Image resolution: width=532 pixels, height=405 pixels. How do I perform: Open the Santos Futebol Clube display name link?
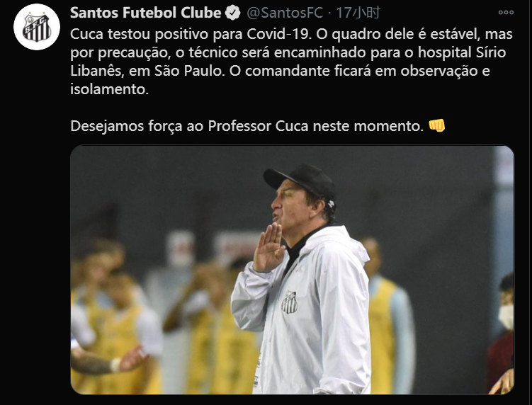pos(145,13)
